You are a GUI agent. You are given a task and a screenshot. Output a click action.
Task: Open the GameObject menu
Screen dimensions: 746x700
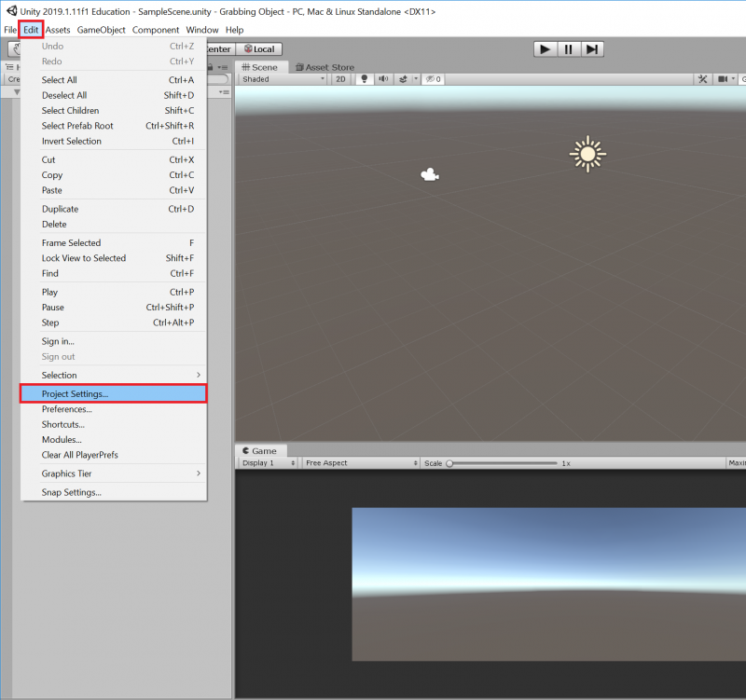point(101,30)
